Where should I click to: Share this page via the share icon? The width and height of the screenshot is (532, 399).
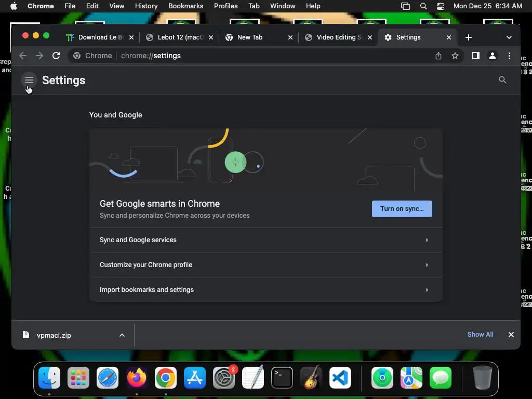tap(438, 56)
